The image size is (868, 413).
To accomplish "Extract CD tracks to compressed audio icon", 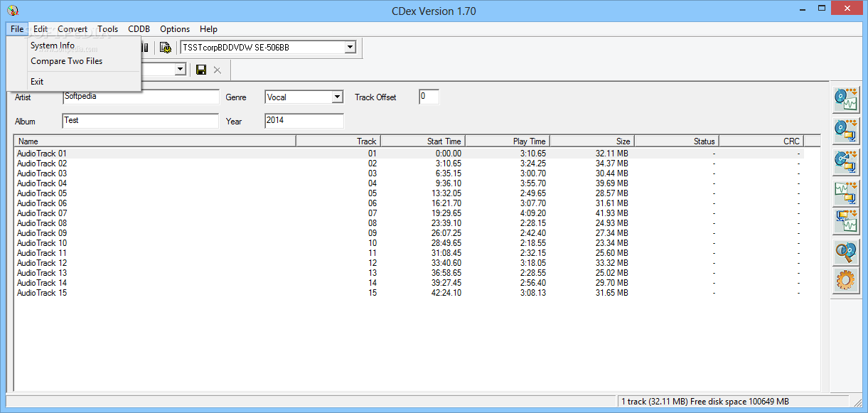I will coord(845,132).
